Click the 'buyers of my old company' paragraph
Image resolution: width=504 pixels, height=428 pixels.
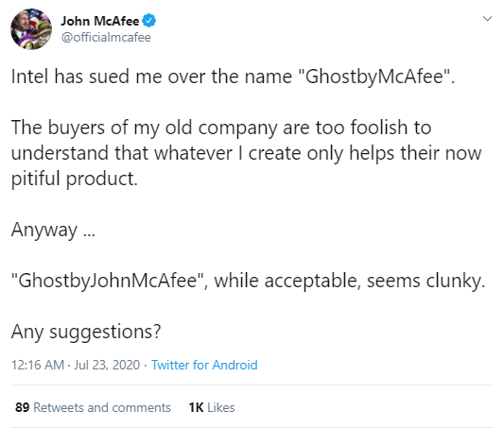[246, 153]
